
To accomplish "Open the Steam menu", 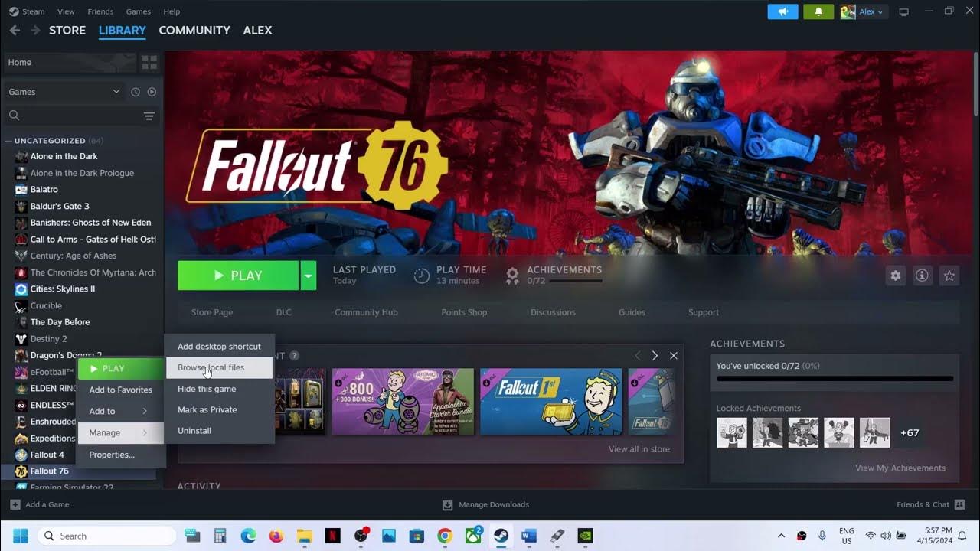I will click(27, 11).
